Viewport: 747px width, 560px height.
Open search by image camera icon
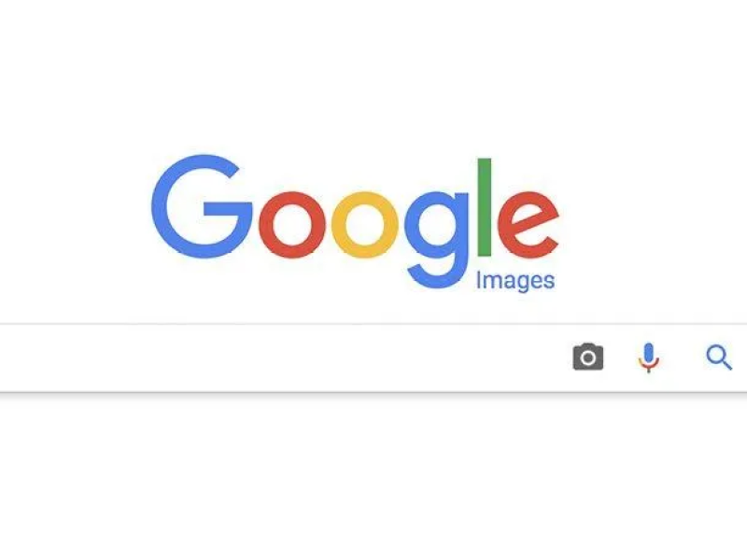pyautogui.click(x=588, y=357)
